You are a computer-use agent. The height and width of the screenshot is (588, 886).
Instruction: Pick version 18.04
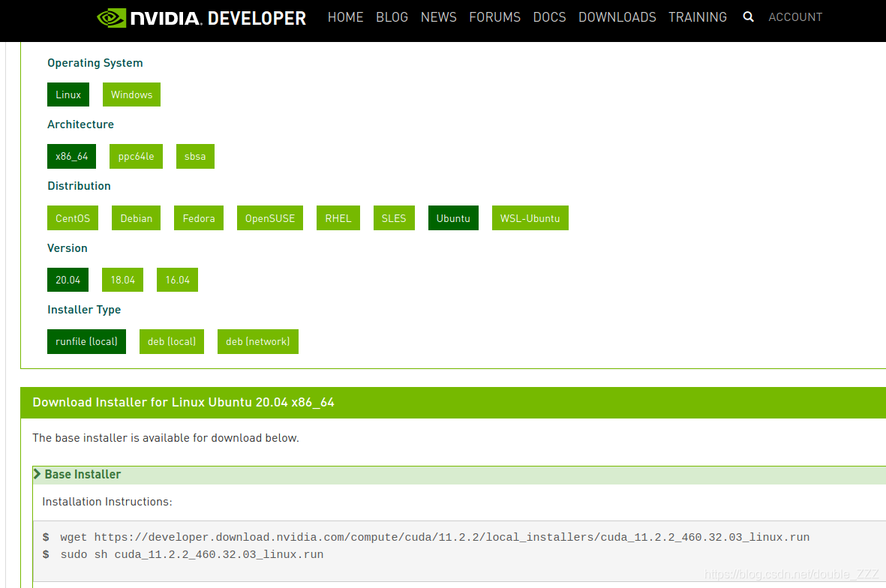[122, 280]
